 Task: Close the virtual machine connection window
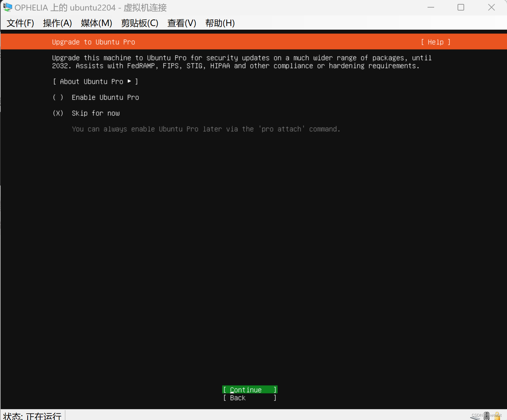pos(492,7)
